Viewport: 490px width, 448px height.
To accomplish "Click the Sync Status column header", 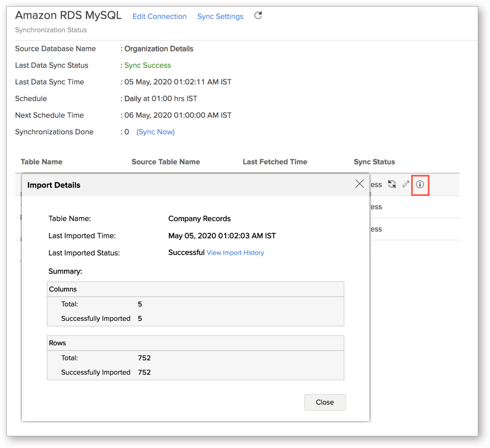I will tap(374, 162).
